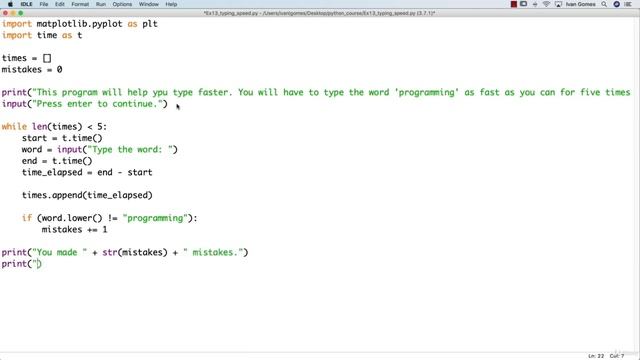Screen dimensions: 640x360
Task: Click the 'times = []' line
Action: [x=27, y=58]
